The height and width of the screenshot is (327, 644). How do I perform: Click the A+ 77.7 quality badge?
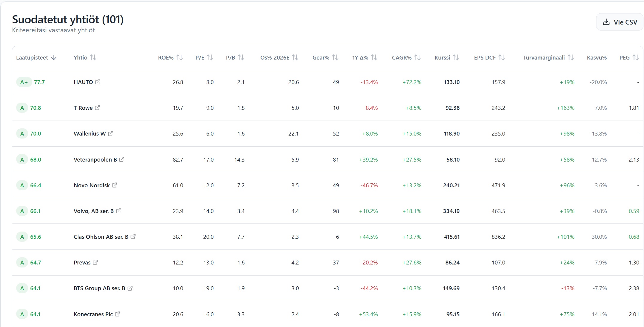tap(24, 82)
